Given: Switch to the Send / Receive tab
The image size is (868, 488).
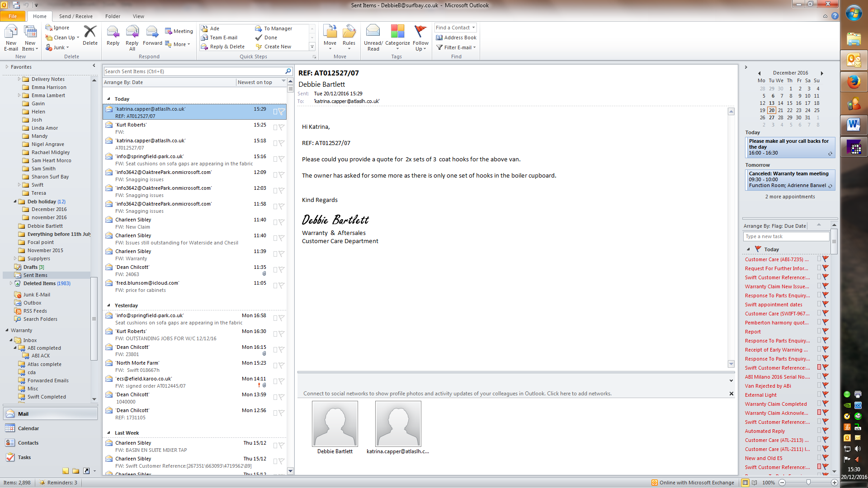Looking at the screenshot, I should pyautogui.click(x=75, y=16).
